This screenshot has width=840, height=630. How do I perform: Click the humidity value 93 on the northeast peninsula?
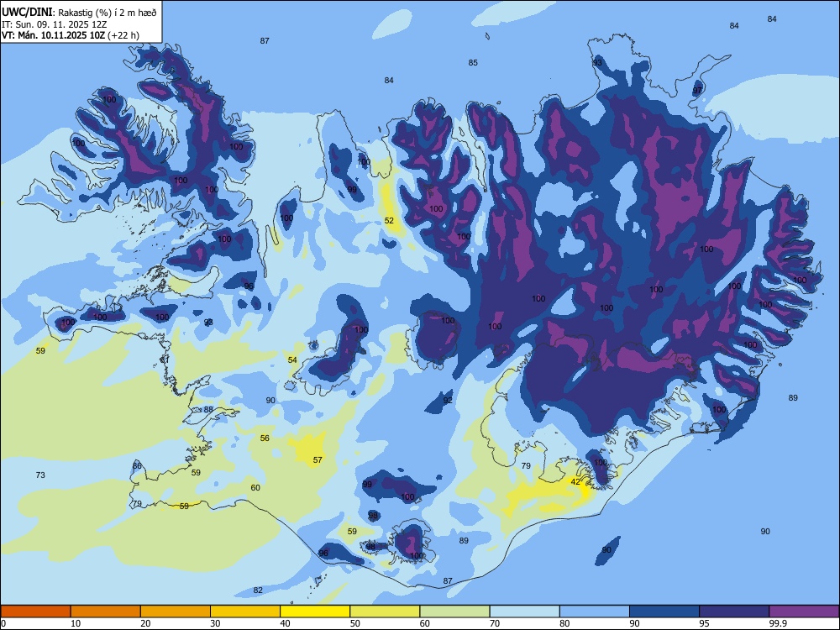point(597,63)
